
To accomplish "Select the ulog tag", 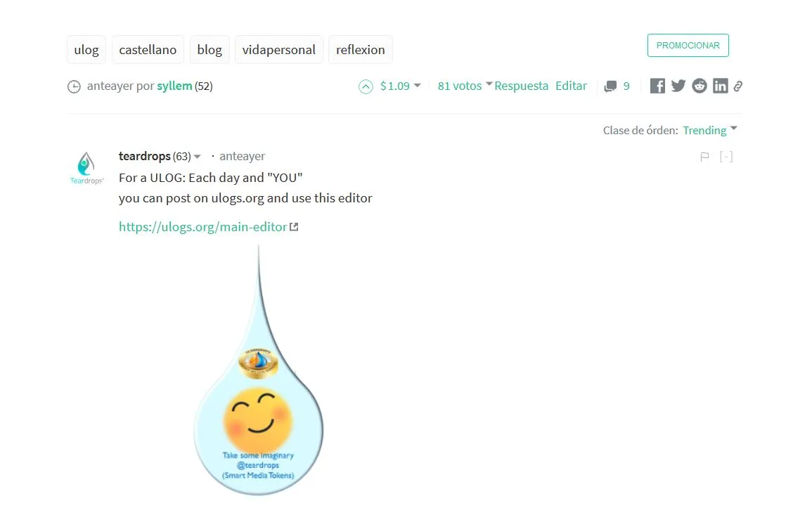I will (x=86, y=50).
